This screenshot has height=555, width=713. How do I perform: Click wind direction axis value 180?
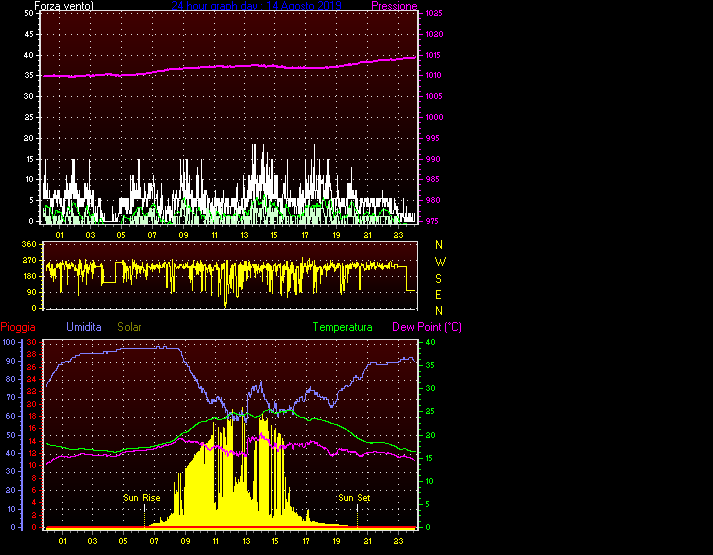[x=29, y=276]
